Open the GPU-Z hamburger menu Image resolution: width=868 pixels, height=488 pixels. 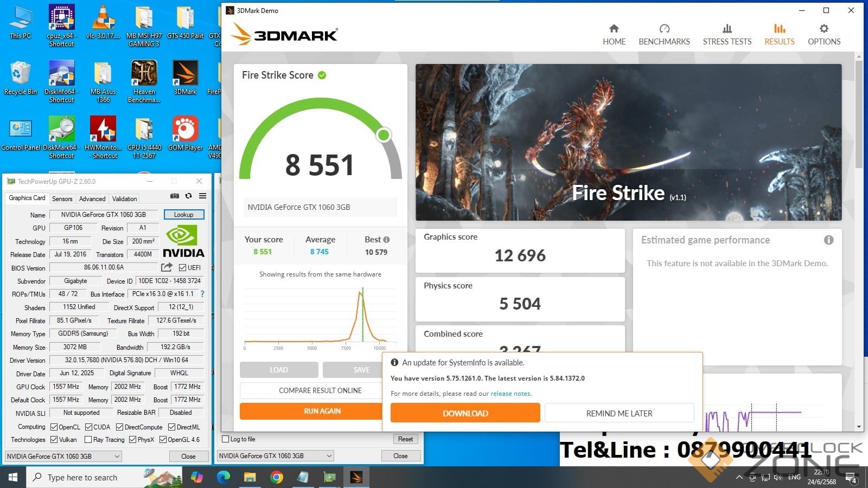point(202,196)
